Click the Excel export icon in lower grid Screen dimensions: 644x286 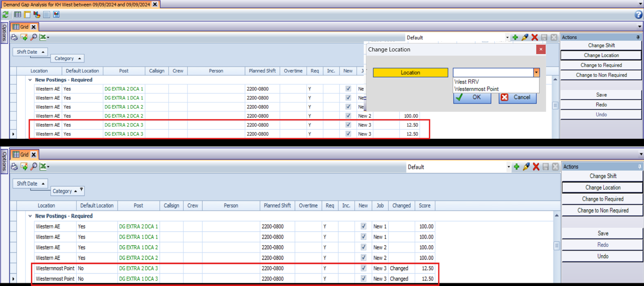pyautogui.click(x=43, y=166)
